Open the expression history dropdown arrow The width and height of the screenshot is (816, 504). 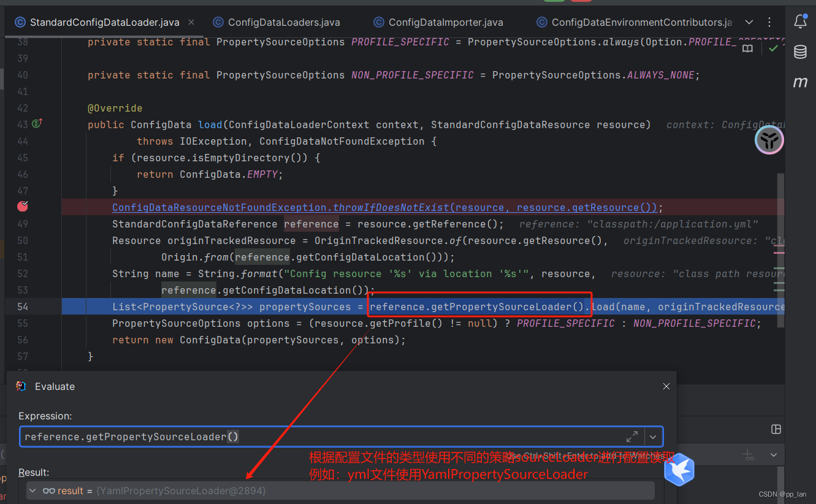[653, 437]
